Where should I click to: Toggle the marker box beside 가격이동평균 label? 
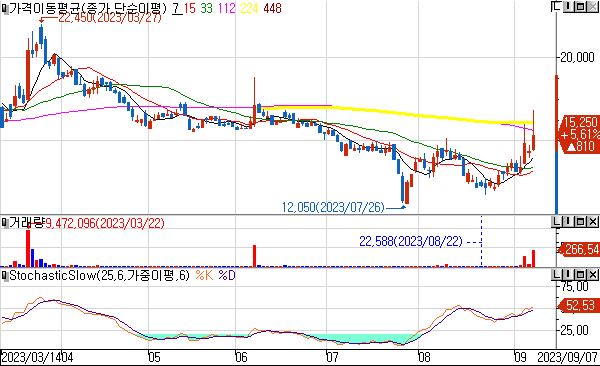tap(4, 8)
